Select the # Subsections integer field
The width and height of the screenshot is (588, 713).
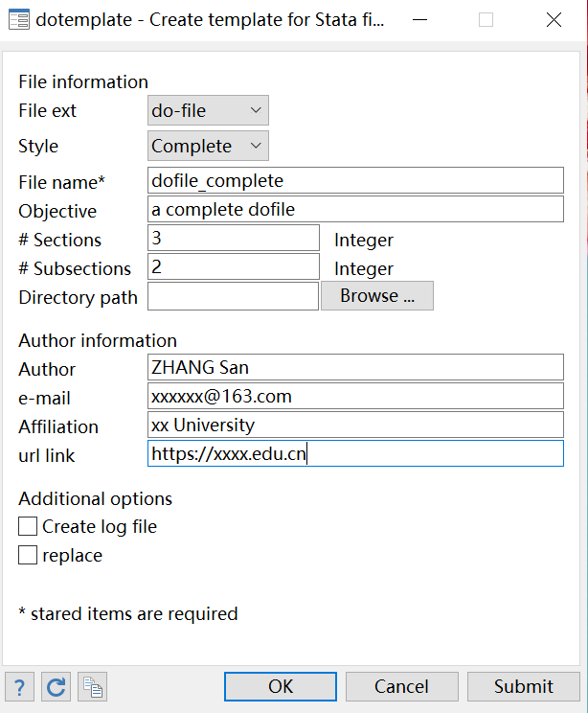point(234,266)
